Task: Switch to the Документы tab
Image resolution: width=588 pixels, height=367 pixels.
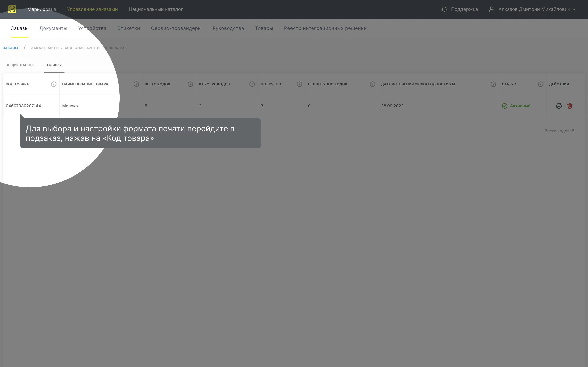Action: point(53,28)
